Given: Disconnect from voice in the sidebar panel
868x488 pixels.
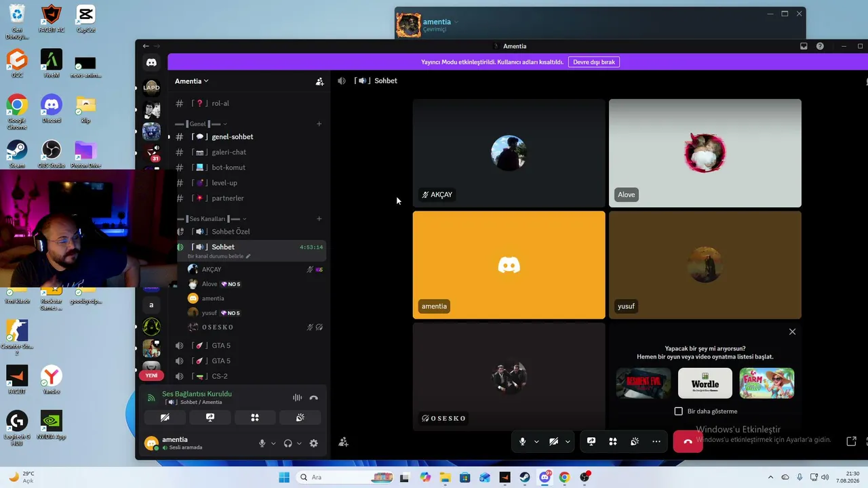Looking at the screenshot, I should [x=314, y=398].
